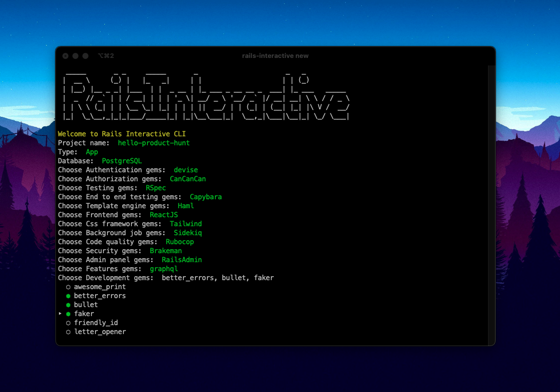Viewport: 560px width, 392px height.
Task: Click the RailsAdmin admin panel answer
Action: coord(182,260)
